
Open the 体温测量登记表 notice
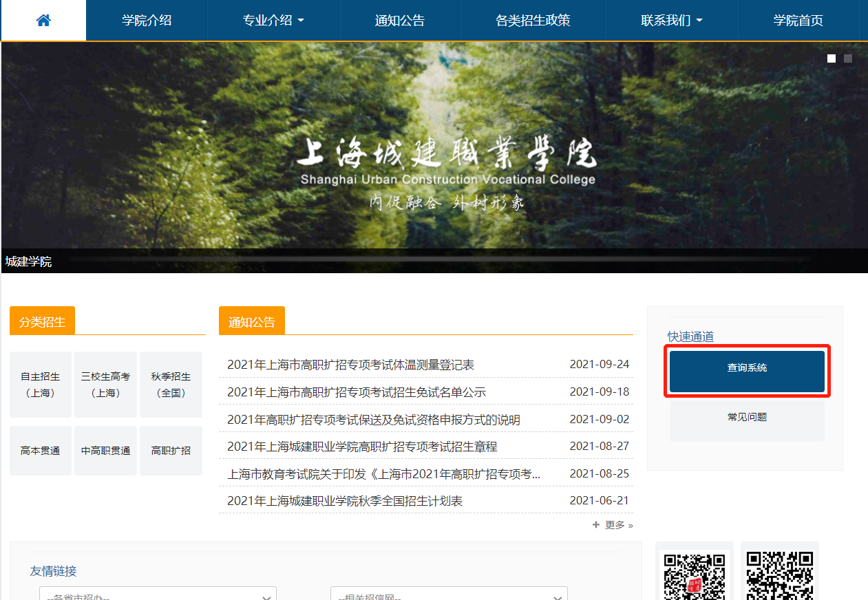coord(350,365)
